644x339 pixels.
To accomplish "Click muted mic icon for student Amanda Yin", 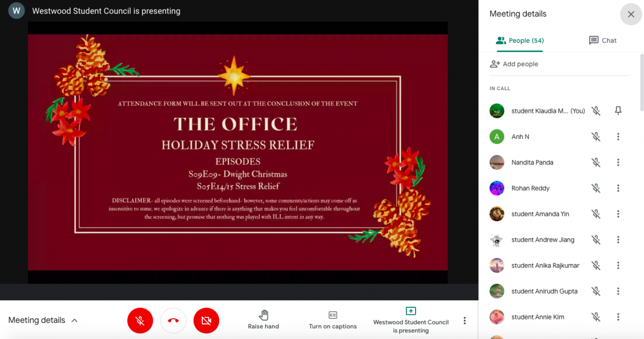I will pyautogui.click(x=596, y=214).
